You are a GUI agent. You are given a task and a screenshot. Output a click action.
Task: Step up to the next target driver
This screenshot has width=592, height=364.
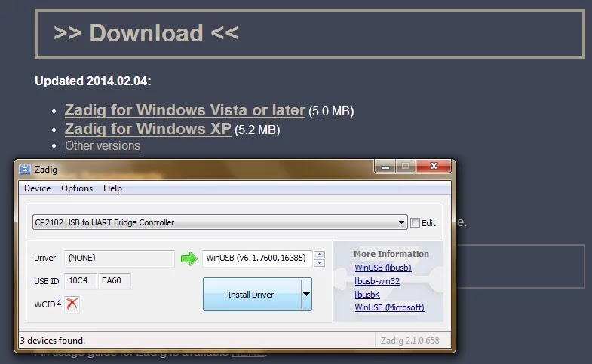pyautogui.click(x=319, y=255)
